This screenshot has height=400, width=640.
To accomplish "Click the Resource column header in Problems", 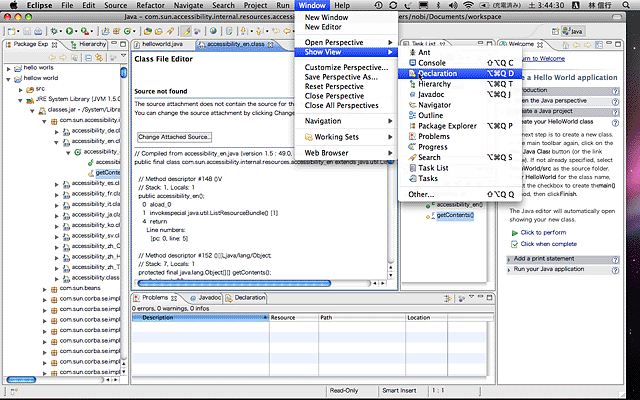I will click(293, 318).
